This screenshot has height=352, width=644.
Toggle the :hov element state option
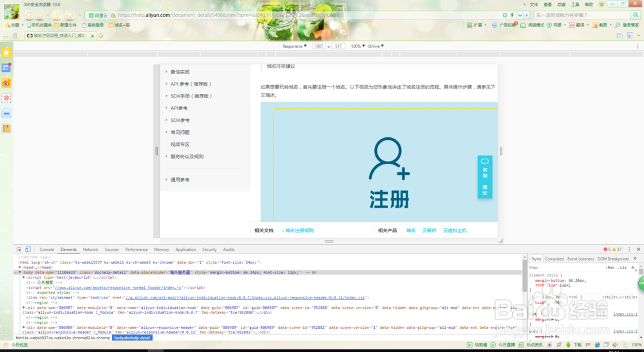[x=610, y=268]
